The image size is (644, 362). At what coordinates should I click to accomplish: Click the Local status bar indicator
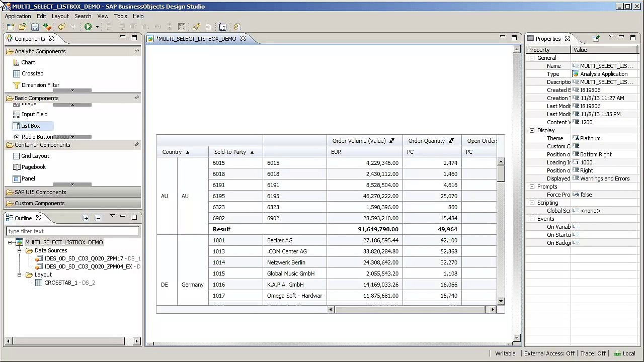pos(625,353)
